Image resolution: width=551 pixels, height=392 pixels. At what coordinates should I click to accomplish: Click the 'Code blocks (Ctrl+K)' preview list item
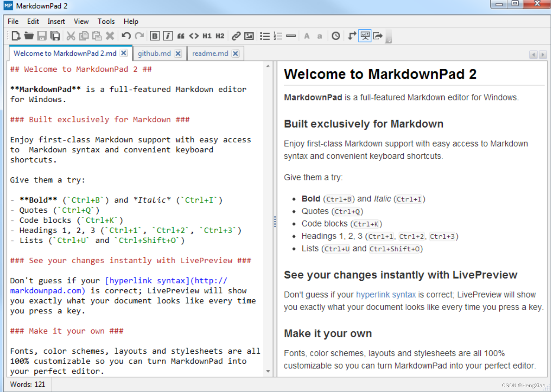coord(342,224)
